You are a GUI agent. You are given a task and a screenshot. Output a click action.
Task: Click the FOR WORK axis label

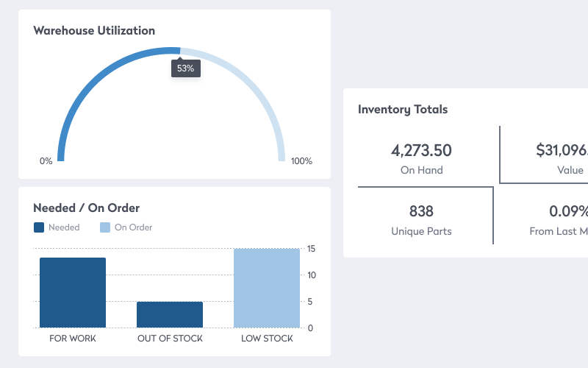click(x=73, y=339)
